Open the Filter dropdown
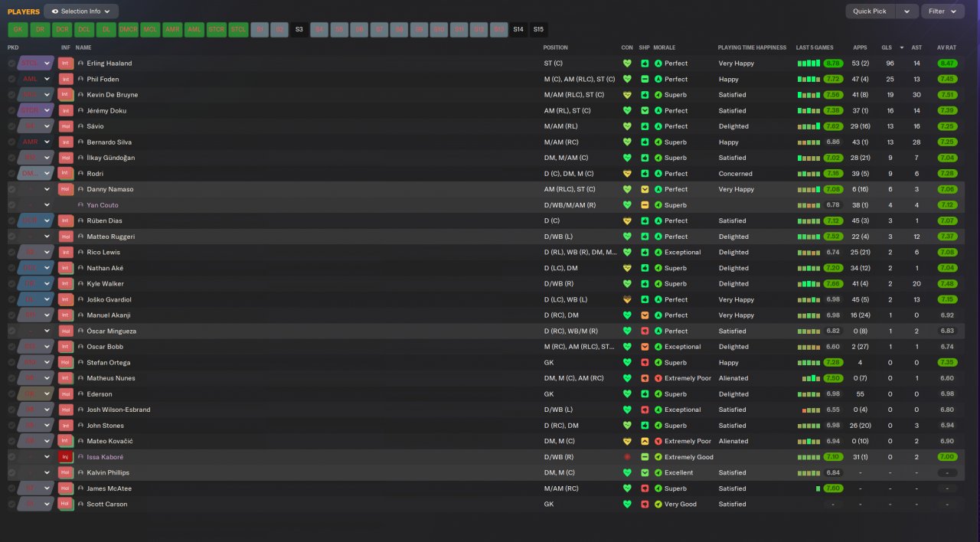The width and height of the screenshot is (980, 542). click(942, 11)
